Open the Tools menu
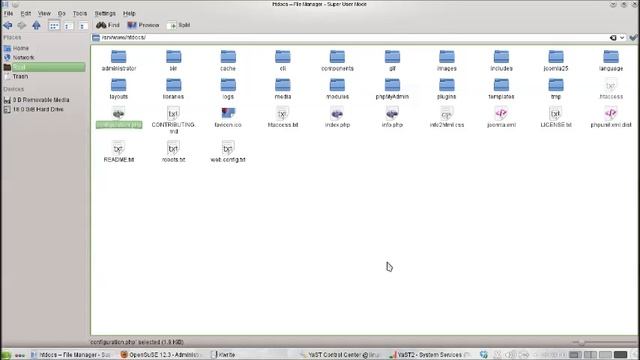This screenshot has width=640, height=360. [80, 13]
